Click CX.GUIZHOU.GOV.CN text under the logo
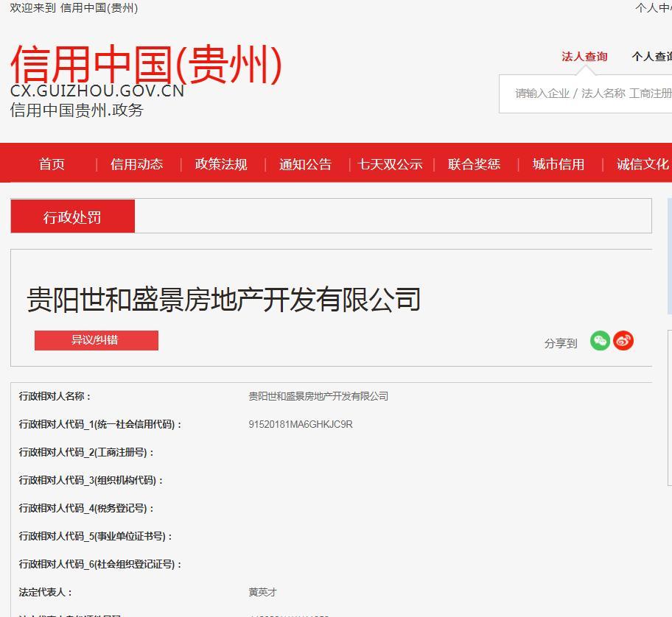The width and height of the screenshot is (672, 617). [97, 91]
